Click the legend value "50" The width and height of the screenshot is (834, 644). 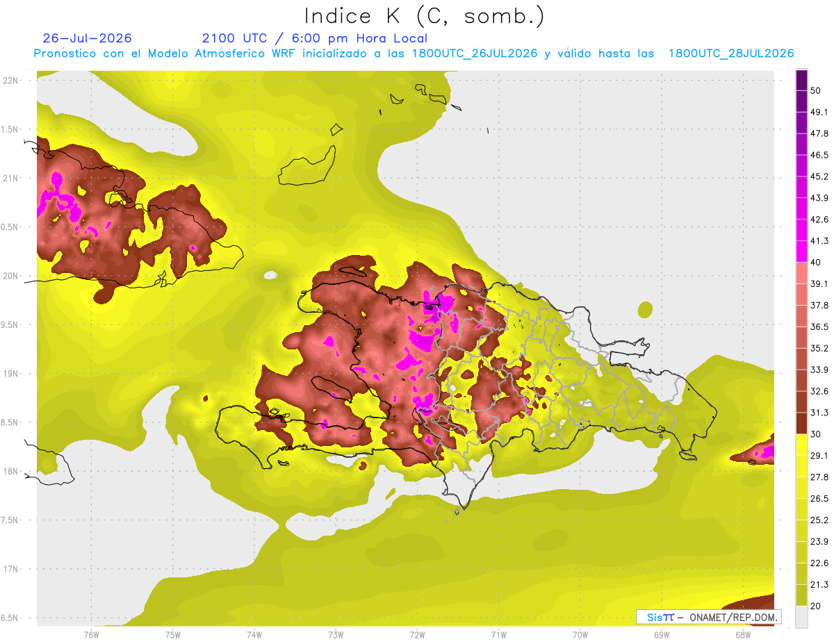coord(816,90)
